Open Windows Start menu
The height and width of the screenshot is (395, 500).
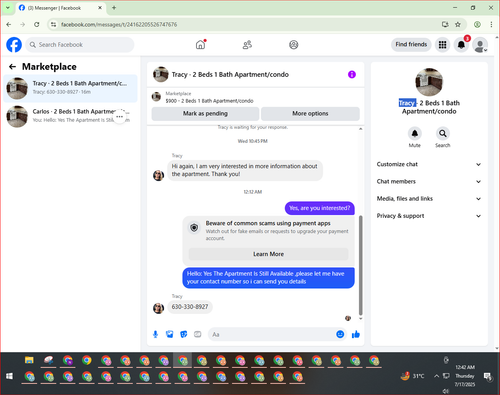(x=9, y=376)
